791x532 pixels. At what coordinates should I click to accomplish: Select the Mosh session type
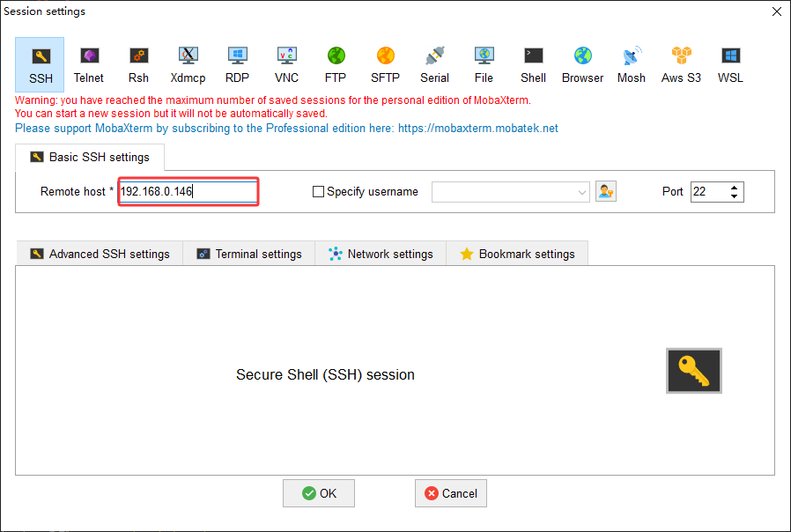click(632, 64)
